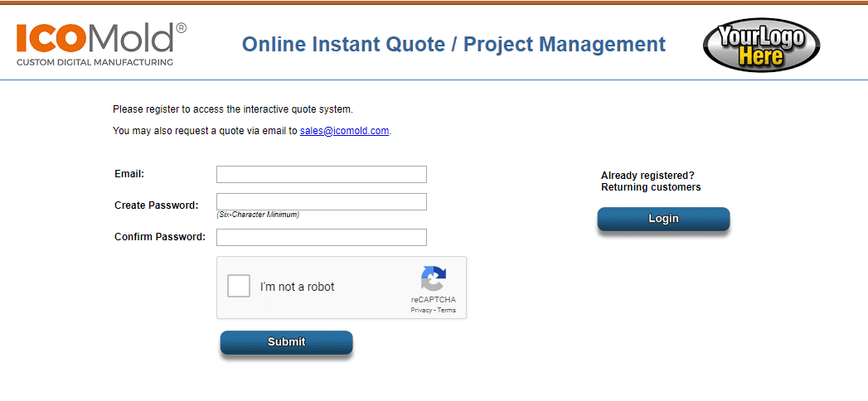This screenshot has height=401, width=868.
Task: Submit the registration form
Action: point(286,342)
